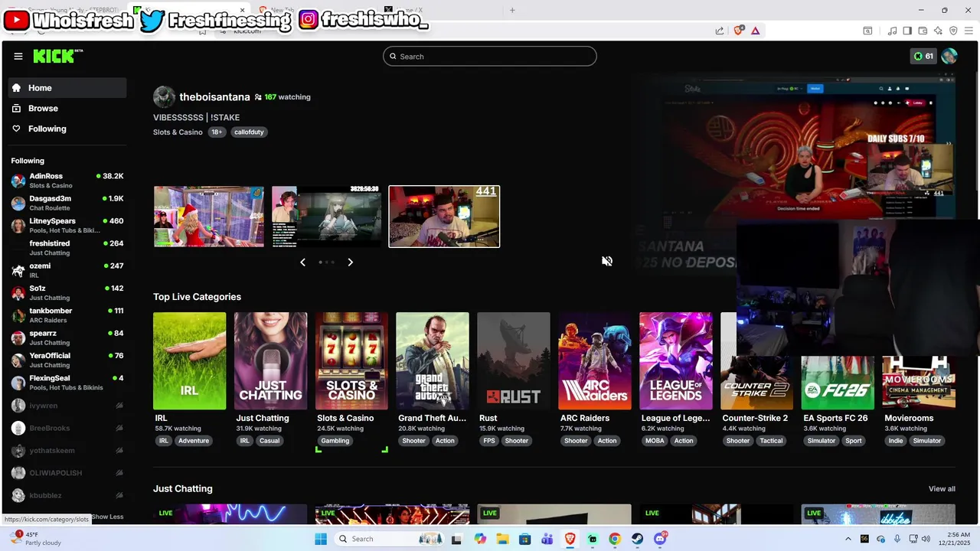Open the Brave browser main menu
Viewport: 980px width, 551px height.
point(969,31)
